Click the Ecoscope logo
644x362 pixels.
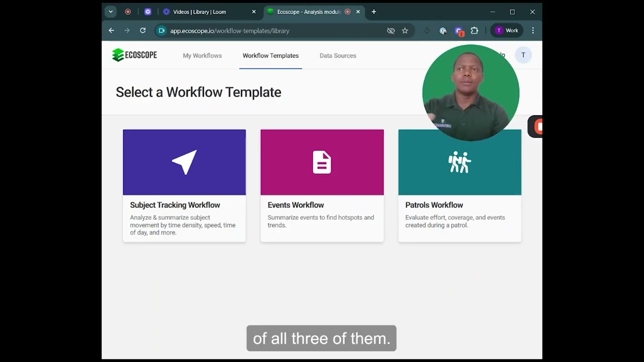point(134,55)
